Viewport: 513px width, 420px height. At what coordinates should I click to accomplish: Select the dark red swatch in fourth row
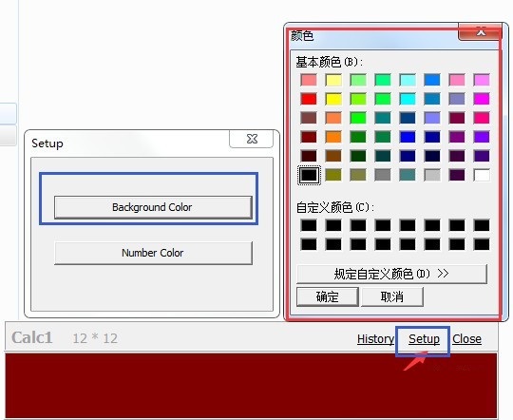click(309, 137)
